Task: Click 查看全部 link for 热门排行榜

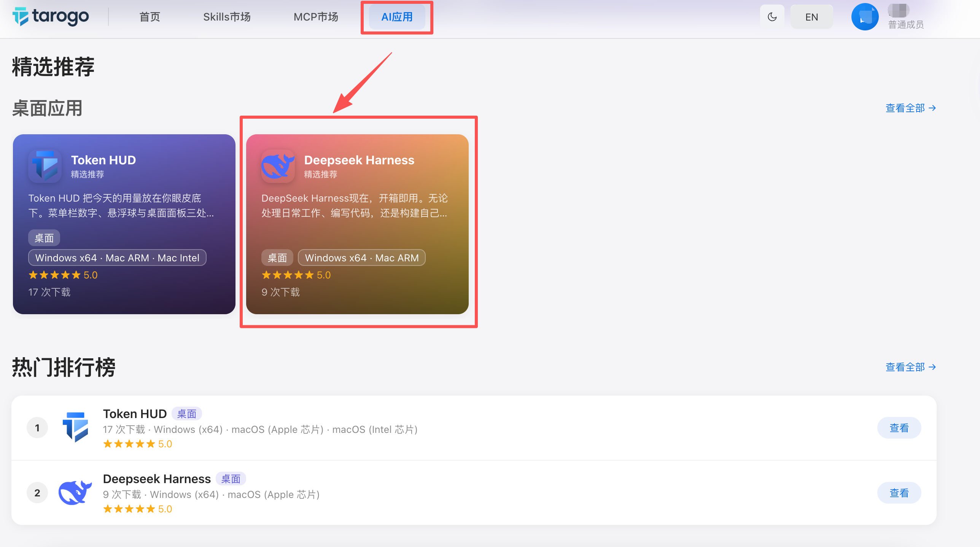Action: tap(911, 367)
